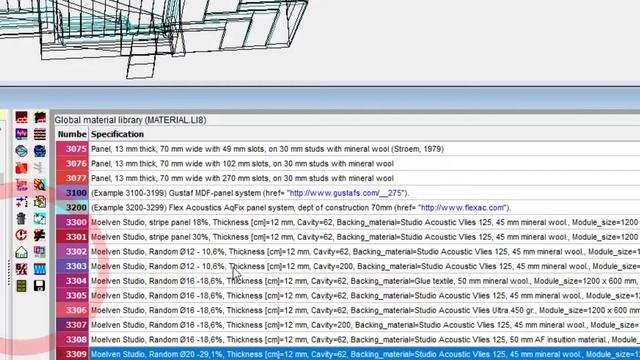Select material 3076 panel with 102 mm slots

[x=348, y=164]
